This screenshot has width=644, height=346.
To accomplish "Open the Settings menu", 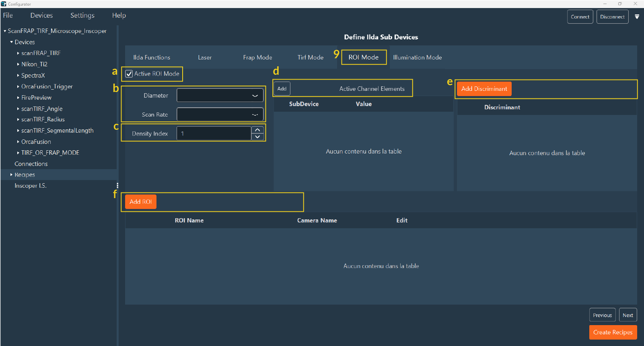I will [82, 15].
